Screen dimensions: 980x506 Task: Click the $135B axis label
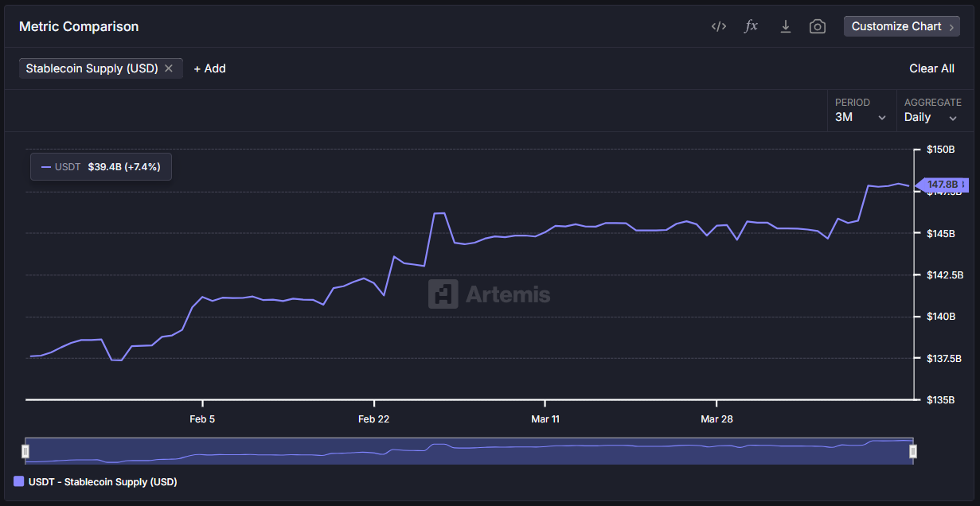point(941,400)
